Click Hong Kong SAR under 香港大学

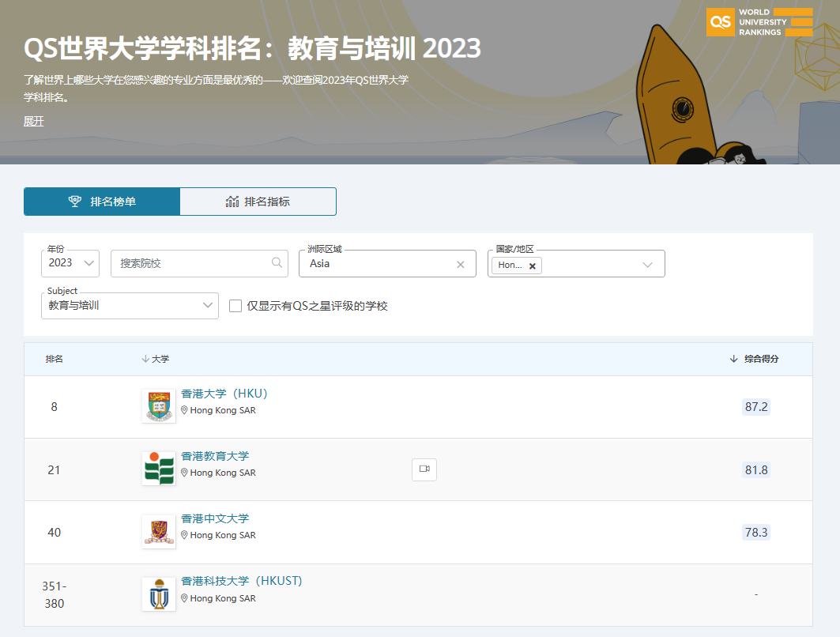coord(223,410)
